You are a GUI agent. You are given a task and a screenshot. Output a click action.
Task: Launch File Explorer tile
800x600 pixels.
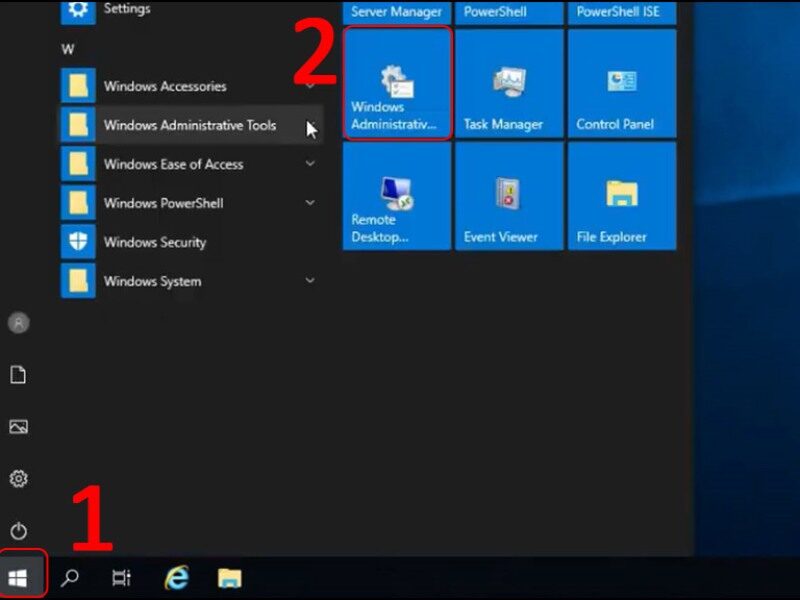coord(622,196)
